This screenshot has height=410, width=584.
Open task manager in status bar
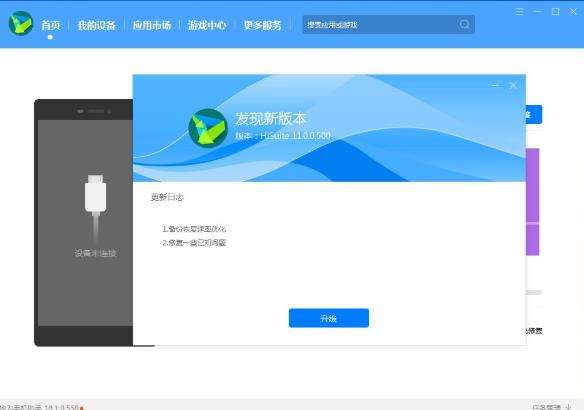click(x=546, y=407)
